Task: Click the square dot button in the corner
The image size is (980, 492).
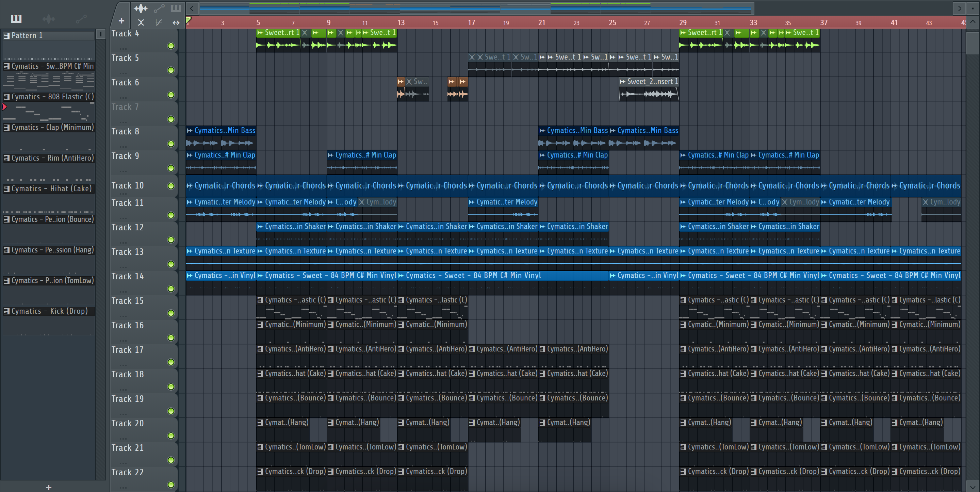Action: pos(973,8)
